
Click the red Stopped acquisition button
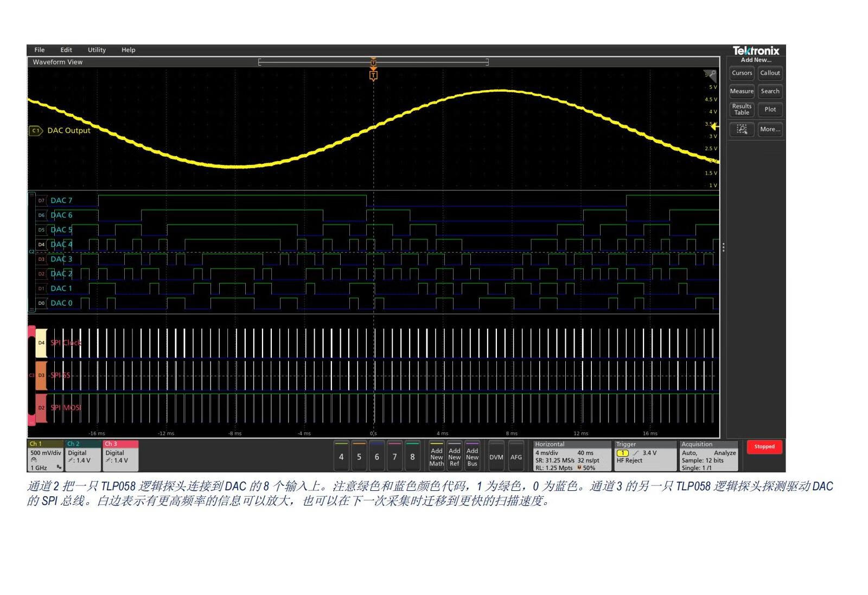(x=764, y=447)
